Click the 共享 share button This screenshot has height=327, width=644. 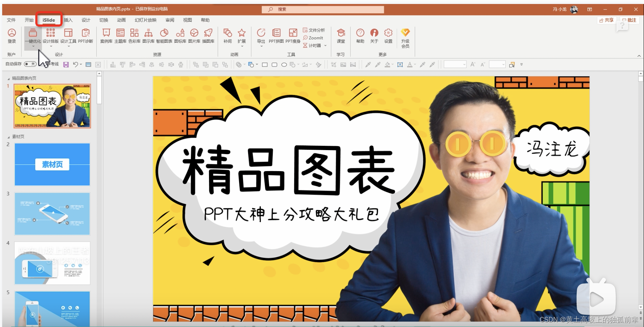(607, 20)
